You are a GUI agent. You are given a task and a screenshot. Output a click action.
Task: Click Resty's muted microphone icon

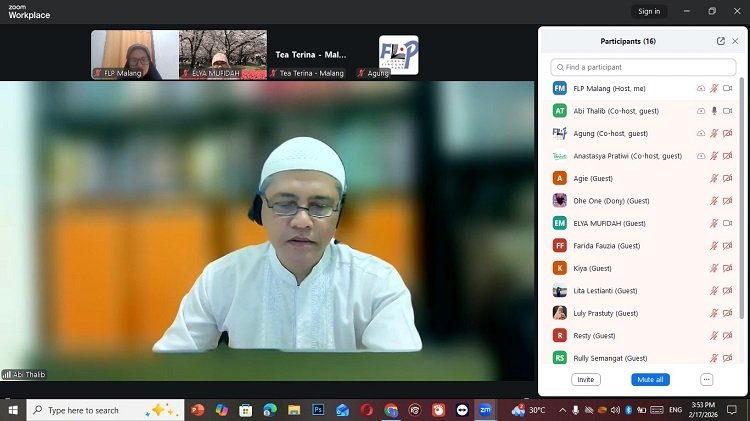714,335
